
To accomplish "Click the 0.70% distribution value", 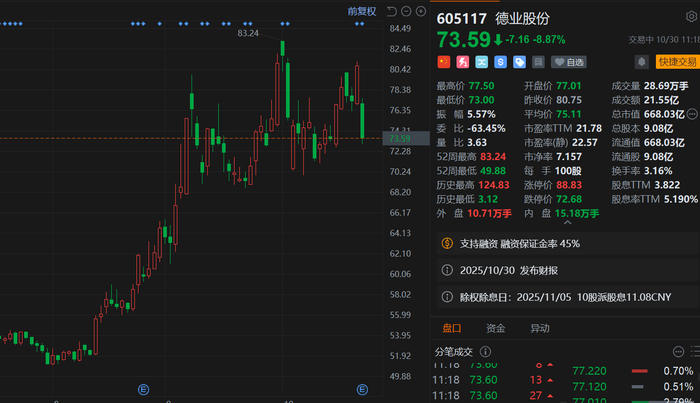I will pos(678,371).
